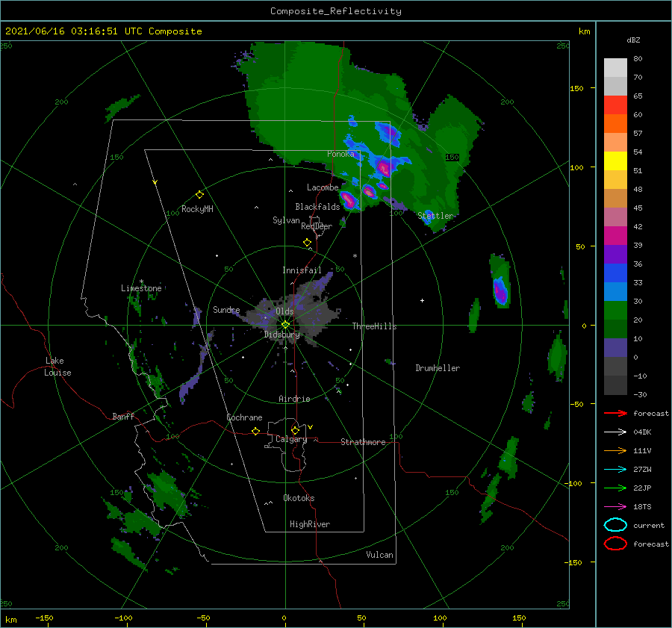The width and height of the screenshot is (672, 628).
Task: Click the light blue 33 dBZ swatch
Action: (x=615, y=291)
